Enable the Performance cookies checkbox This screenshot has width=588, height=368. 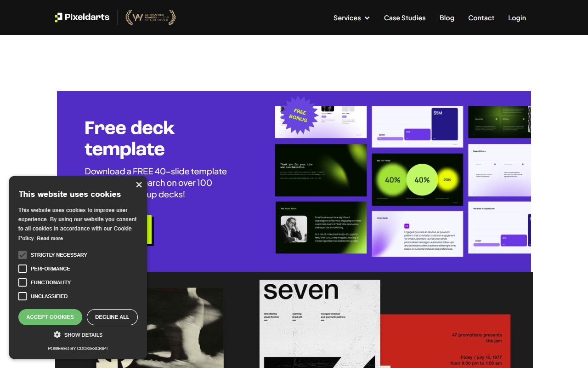click(x=23, y=269)
